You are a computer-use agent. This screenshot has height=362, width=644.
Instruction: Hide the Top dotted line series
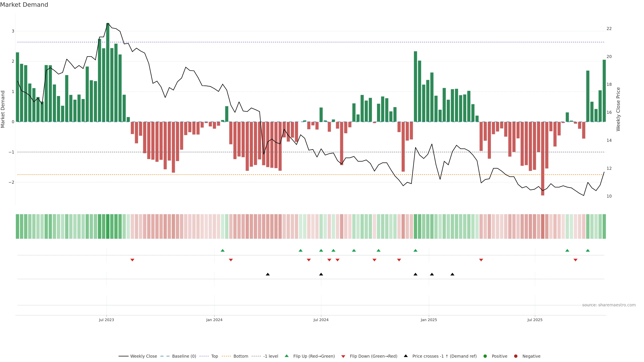214,356
